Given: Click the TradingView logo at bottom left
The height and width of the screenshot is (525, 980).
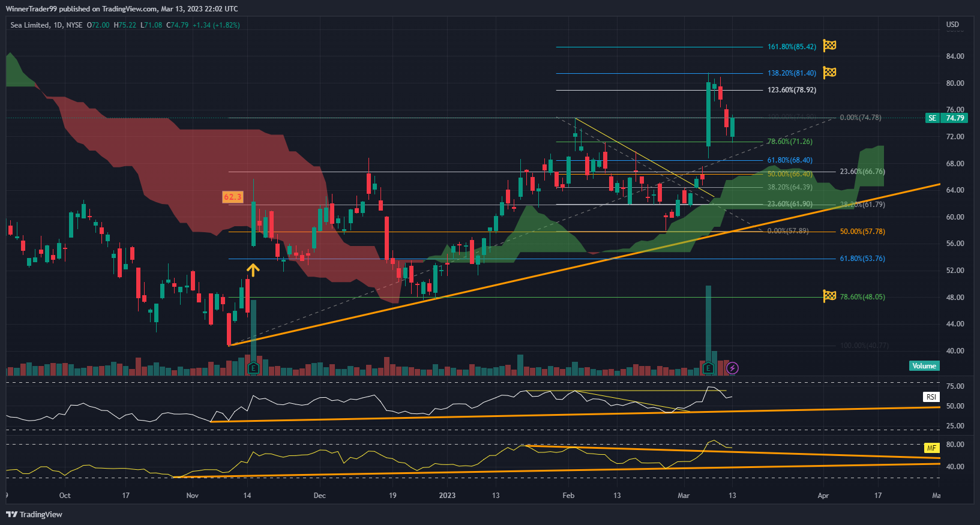Looking at the screenshot, I should point(34,514).
